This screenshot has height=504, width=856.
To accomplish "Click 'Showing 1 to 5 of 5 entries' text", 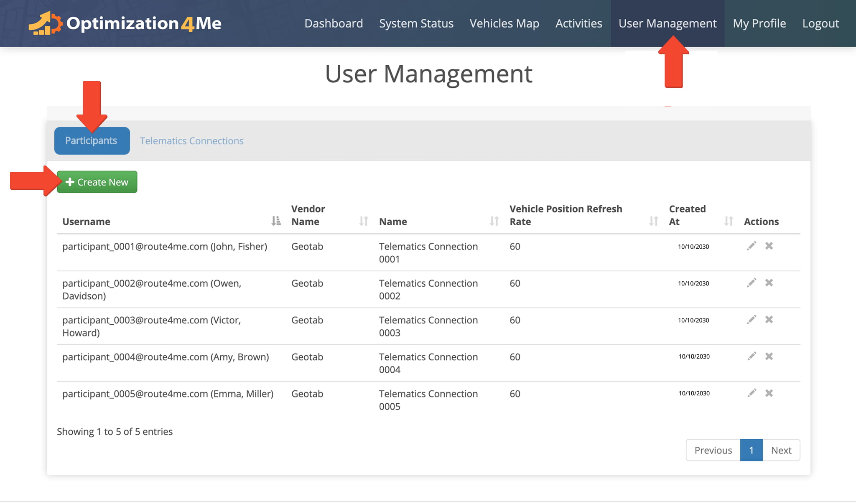I will pyautogui.click(x=115, y=432).
